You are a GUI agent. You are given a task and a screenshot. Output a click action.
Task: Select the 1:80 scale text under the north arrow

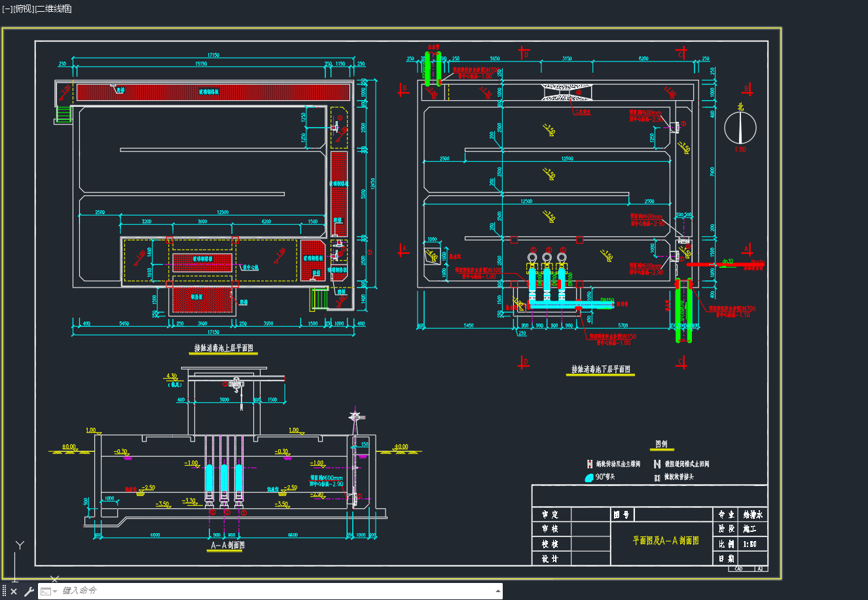tap(740, 149)
